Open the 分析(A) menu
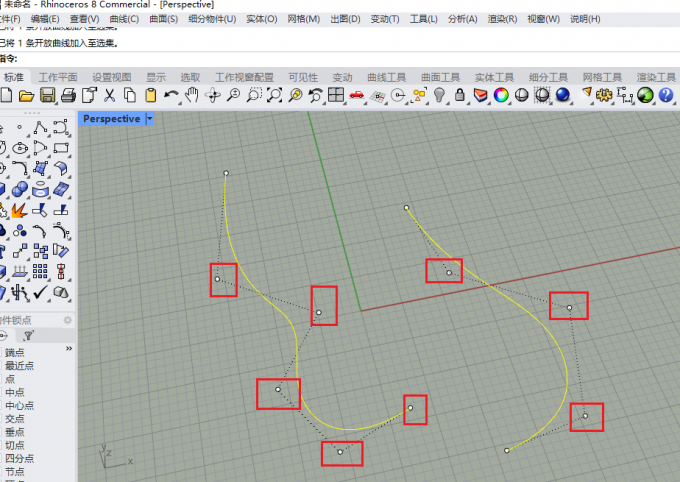This screenshot has height=482, width=680. pos(463,19)
